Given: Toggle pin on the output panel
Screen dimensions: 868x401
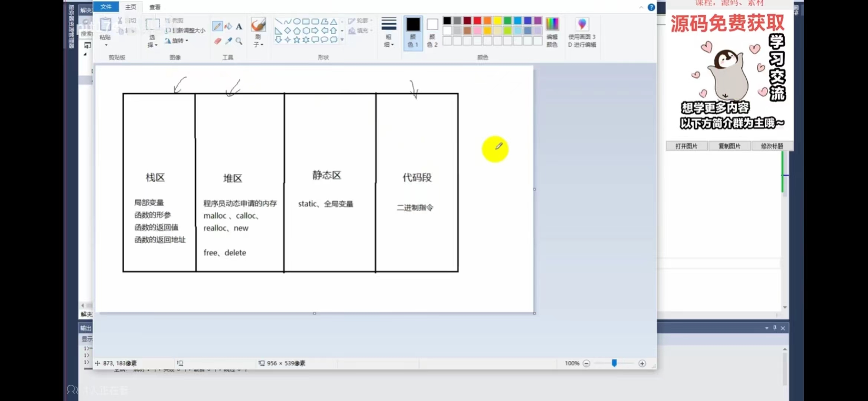Looking at the screenshot, I should 775,328.
